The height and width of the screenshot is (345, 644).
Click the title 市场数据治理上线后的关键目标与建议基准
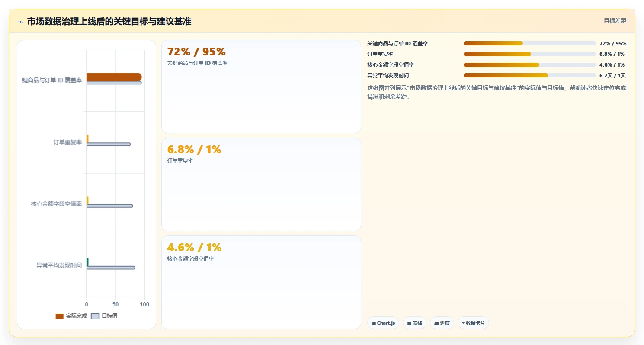[x=109, y=21]
